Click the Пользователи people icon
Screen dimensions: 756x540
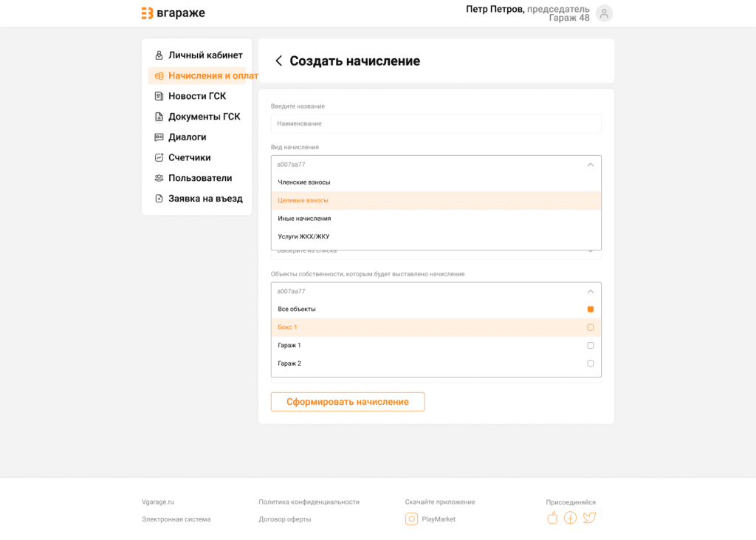pyautogui.click(x=159, y=178)
